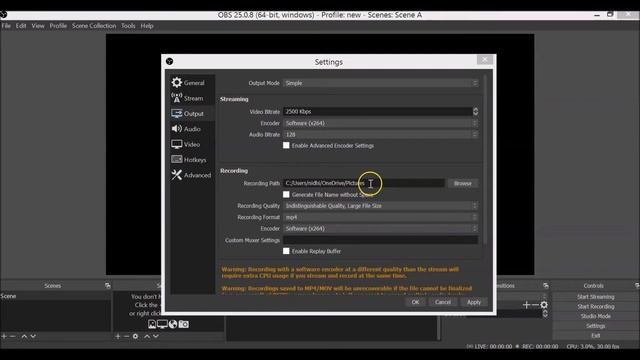Click the Custom Muxer Settings field

380,240
